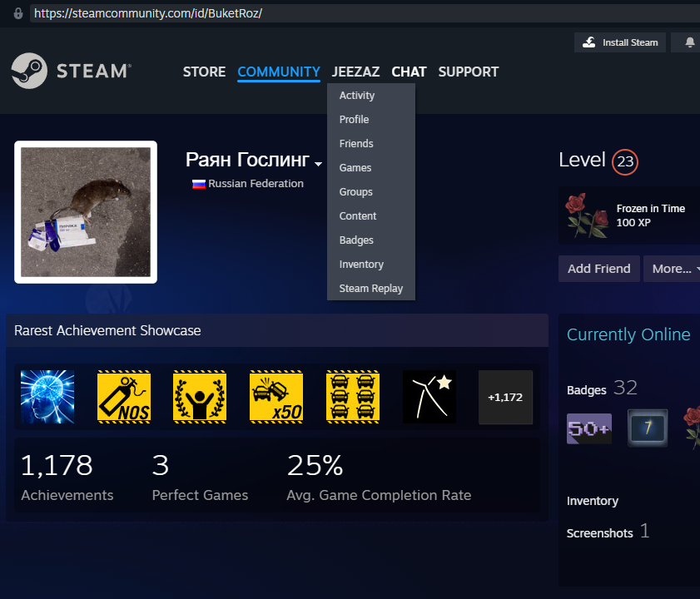700x599 pixels.
Task: Click the 50+ games badge icon
Action: click(588, 428)
